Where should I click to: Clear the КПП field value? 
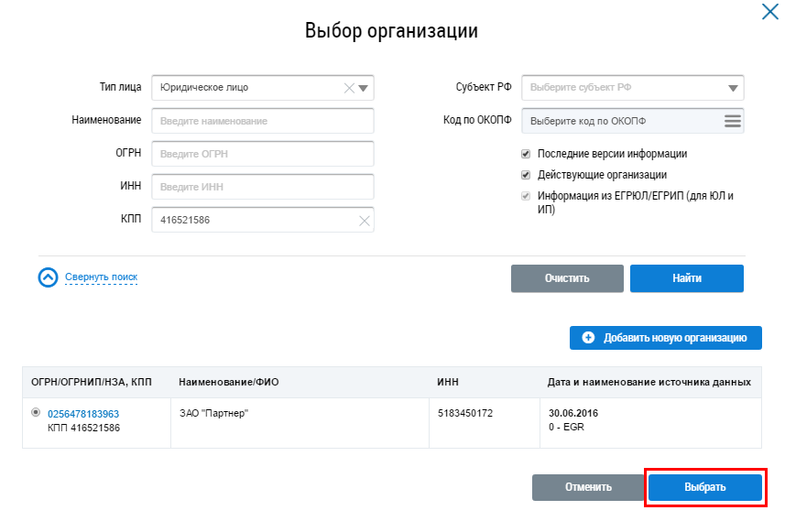click(x=364, y=221)
